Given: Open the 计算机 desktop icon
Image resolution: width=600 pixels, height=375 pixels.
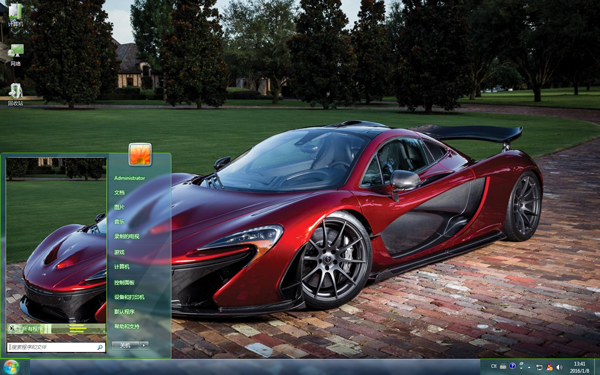Looking at the screenshot, I should click(x=15, y=15).
